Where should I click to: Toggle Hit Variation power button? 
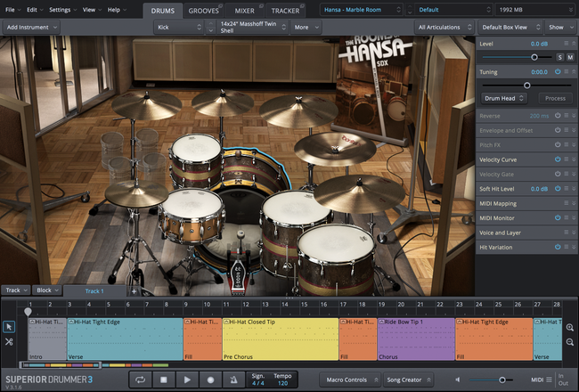(558, 247)
